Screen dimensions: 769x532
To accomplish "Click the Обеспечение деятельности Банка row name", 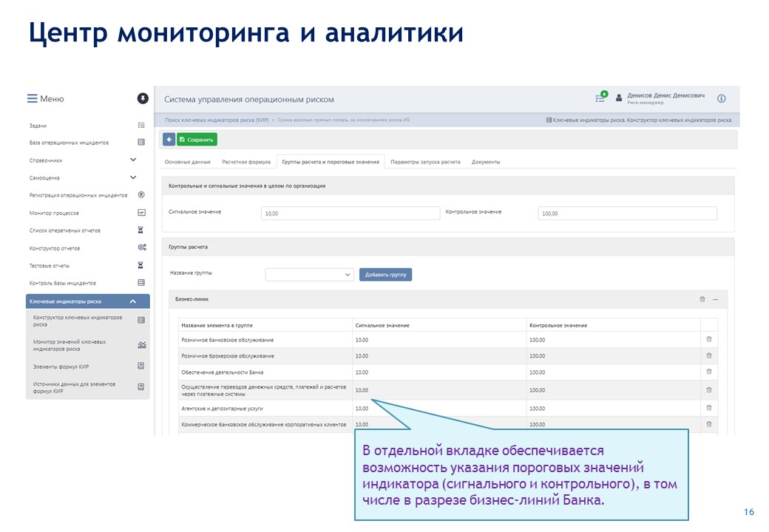I will point(222,372).
